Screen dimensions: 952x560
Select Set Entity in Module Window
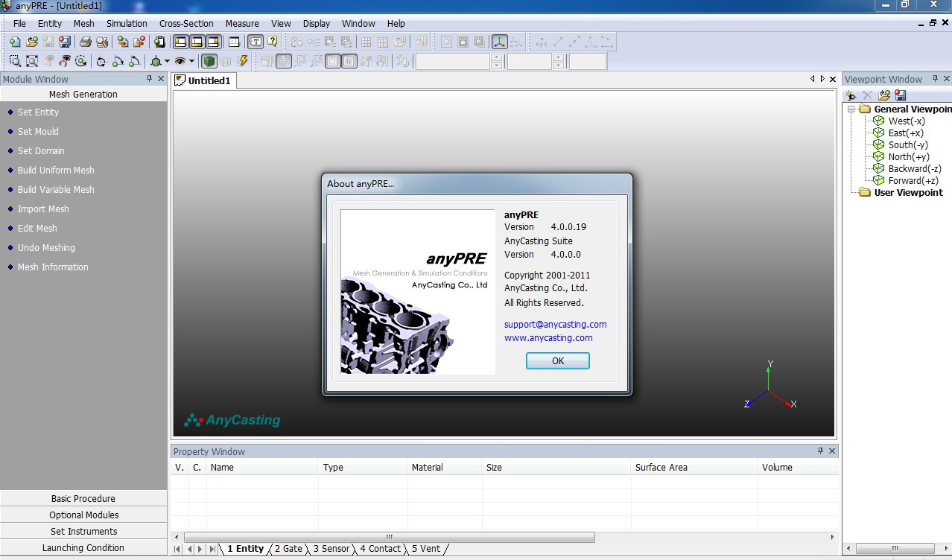tap(38, 112)
